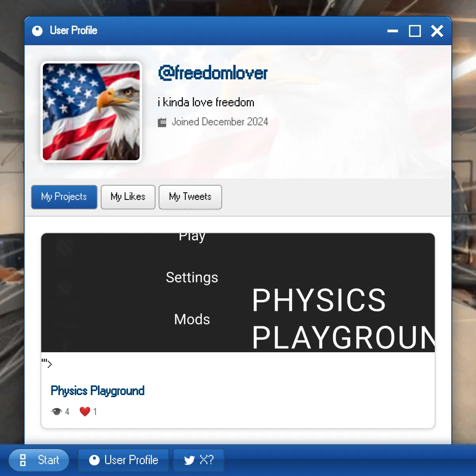Click the stray '"> ' text below thumbnail

point(47,363)
